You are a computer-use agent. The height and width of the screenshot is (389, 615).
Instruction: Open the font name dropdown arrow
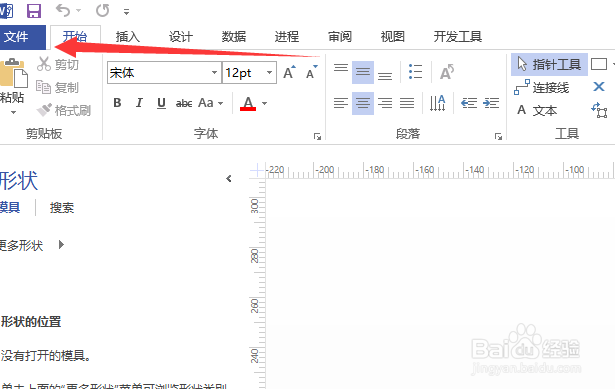click(x=215, y=73)
